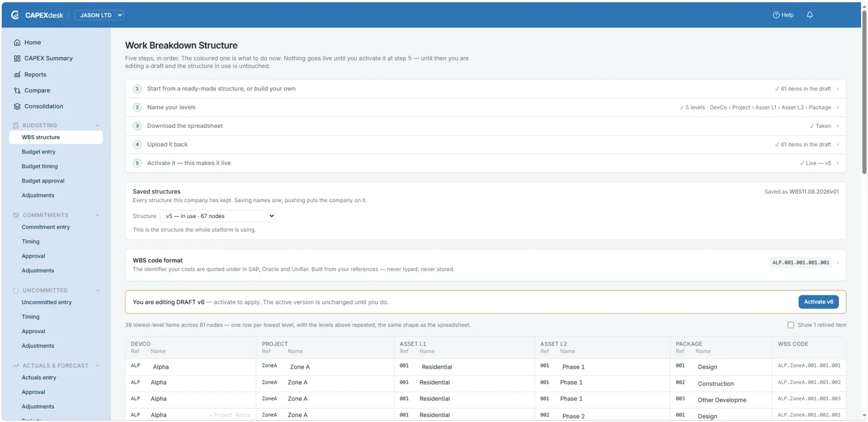Open Download the spreadsheet step
The height and width of the screenshot is (422, 868).
coord(486,126)
